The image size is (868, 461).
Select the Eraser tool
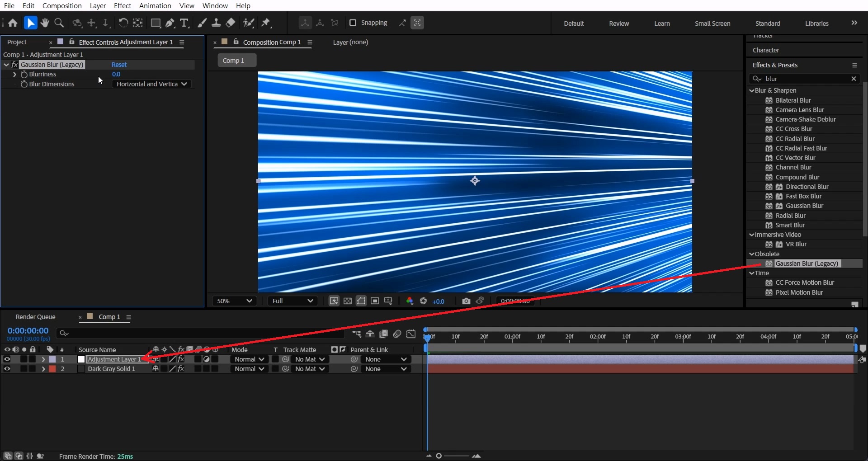(231, 23)
